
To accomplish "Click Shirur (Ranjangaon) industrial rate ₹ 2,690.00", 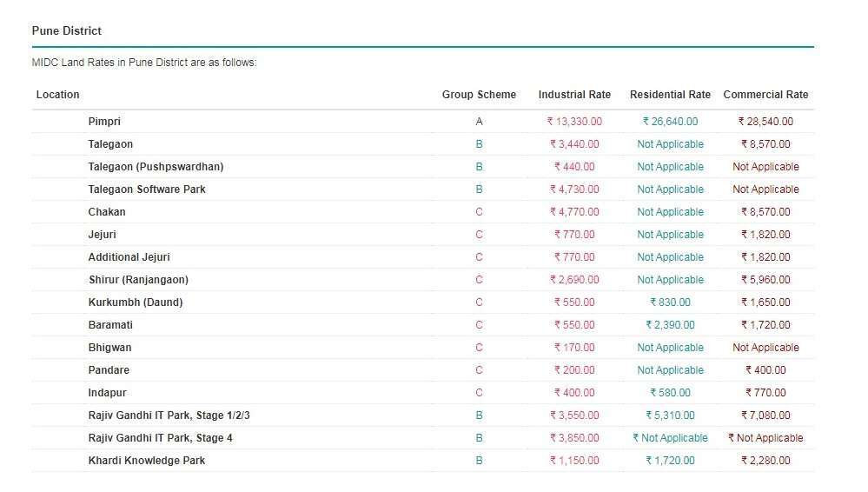I will [x=574, y=280].
